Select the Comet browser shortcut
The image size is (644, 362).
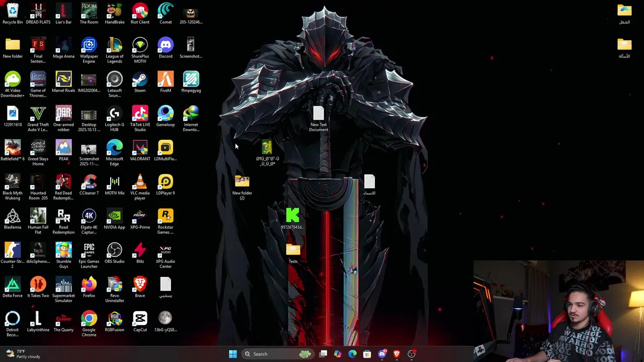[x=166, y=14]
